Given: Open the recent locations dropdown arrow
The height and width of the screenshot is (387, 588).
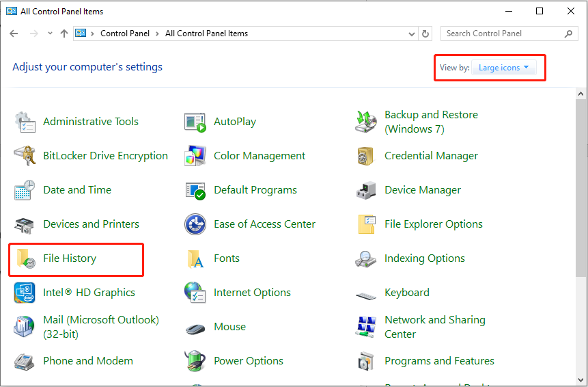Looking at the screenshot, I should (x=50, y=34).
